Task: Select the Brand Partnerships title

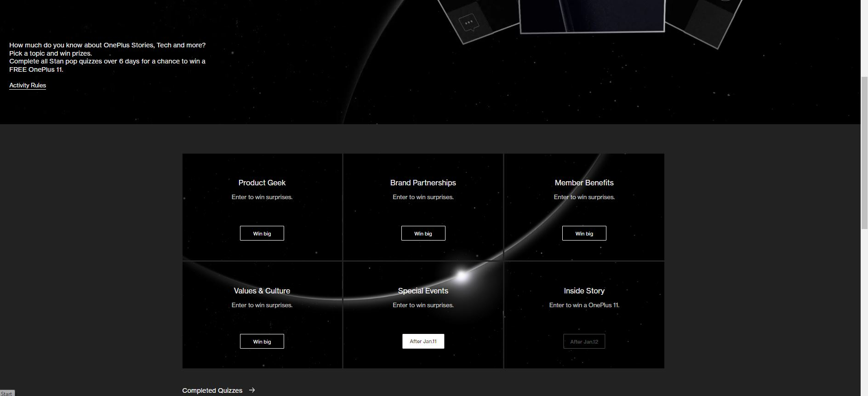Action: [x=423, y=183]
